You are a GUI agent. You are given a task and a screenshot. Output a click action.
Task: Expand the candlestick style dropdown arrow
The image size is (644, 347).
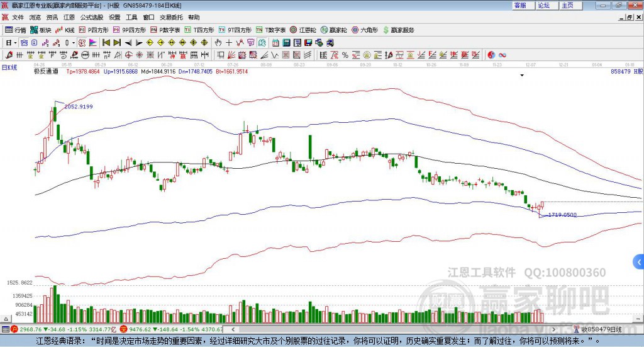point(74,43)
